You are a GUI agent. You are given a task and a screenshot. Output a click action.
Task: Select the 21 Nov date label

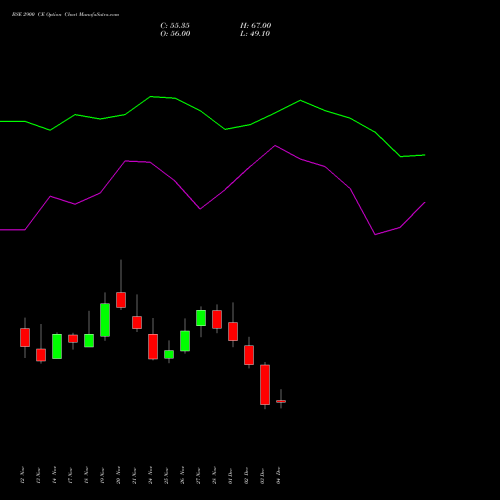(x=134, y=475)
